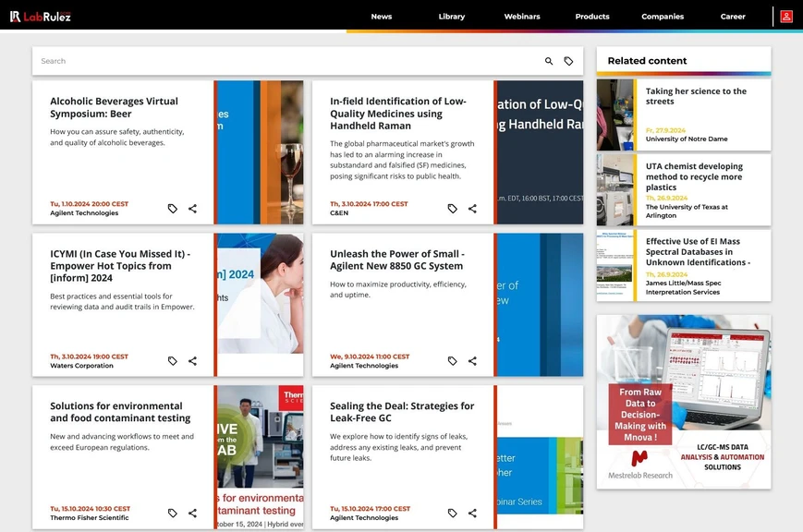Click tag icon on Leak-Free GC card
The height and width of the screenshot is (532, 803).
pyautogui.click(x=452, y=513)
